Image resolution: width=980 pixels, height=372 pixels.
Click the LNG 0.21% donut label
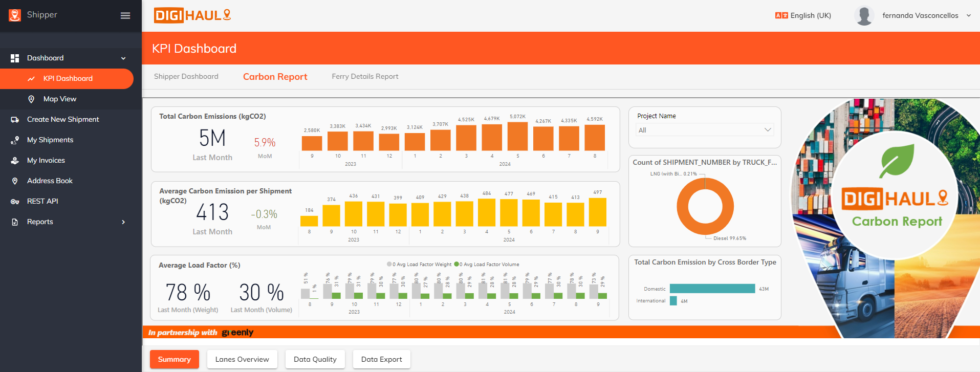pos(673,174)
